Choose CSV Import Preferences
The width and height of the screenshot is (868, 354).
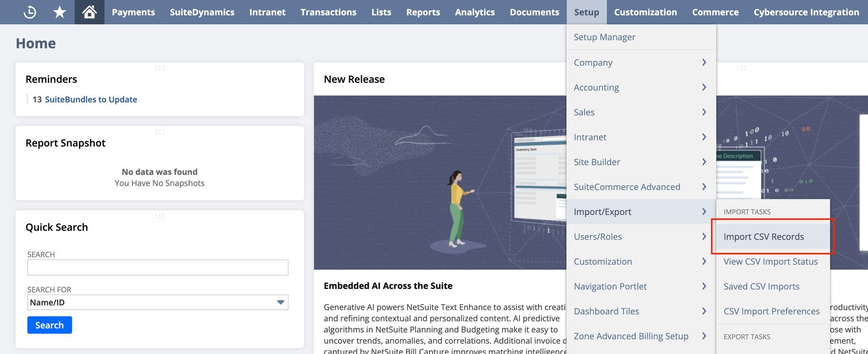(x=773, y=311)
